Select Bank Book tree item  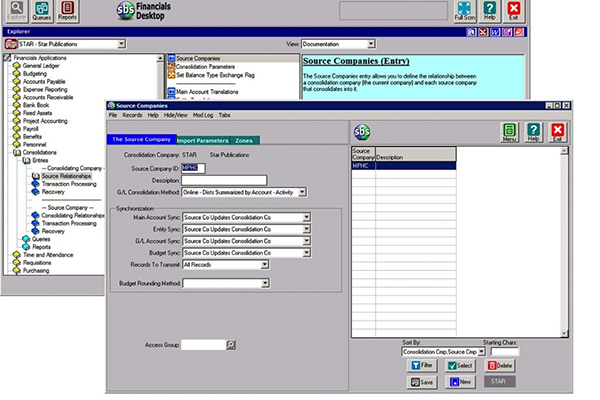click(36, 105)
